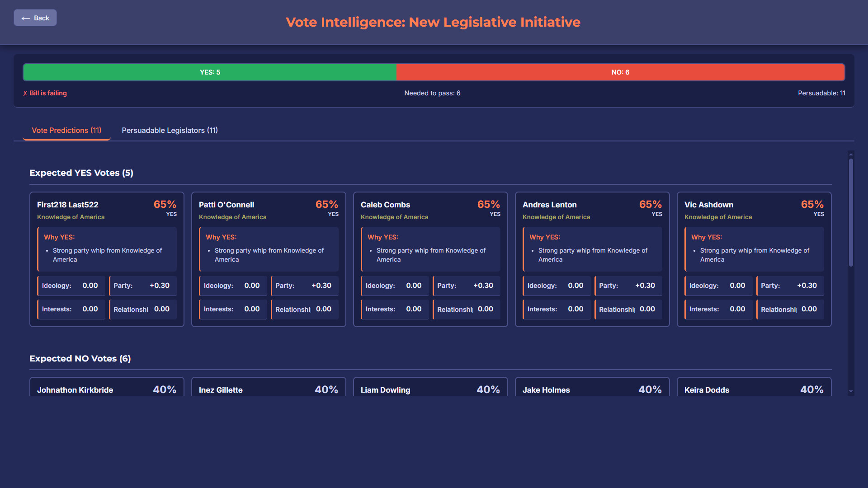Screen dimensions: 868x488
Task: Open the Vote Predictions tab
Action: (66, 130)
